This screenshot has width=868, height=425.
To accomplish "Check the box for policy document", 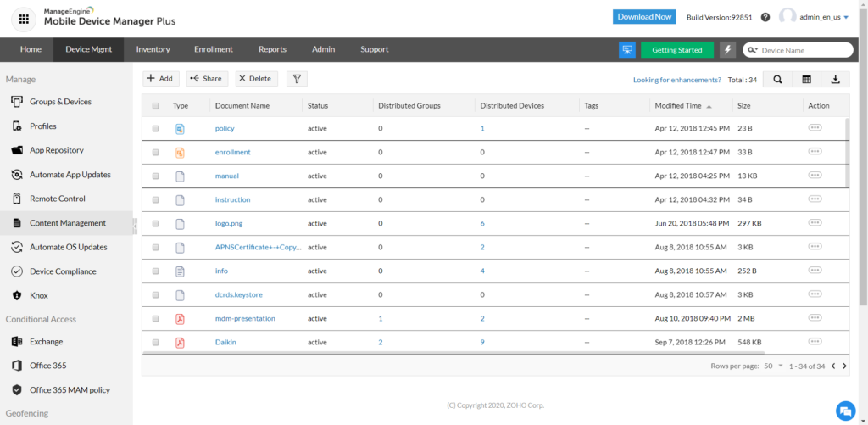I will (155, 128).
